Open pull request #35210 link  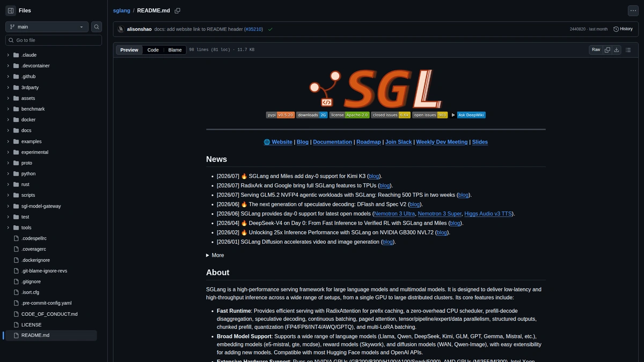[253, 29]
